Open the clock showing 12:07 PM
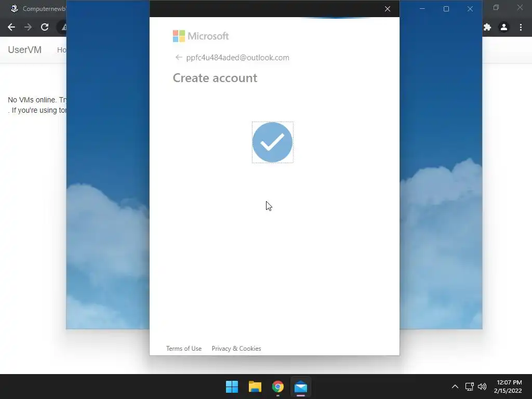 (x=508, y=387)
